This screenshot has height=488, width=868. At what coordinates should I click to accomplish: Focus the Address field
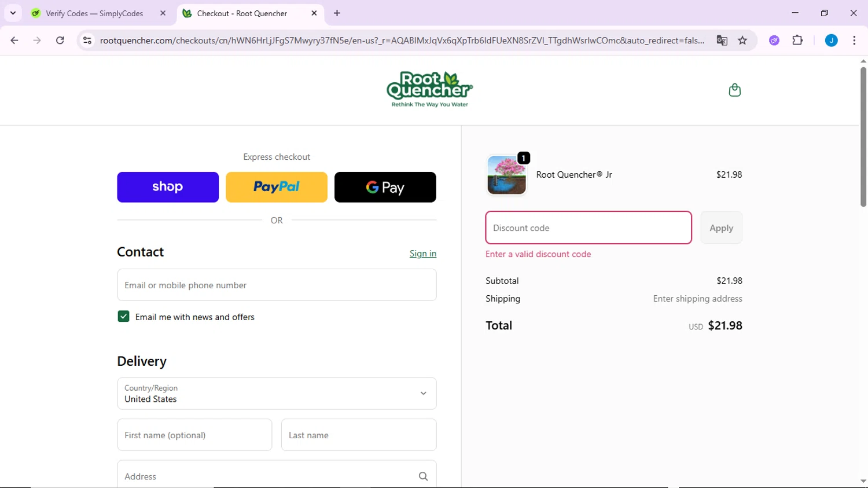277,475
